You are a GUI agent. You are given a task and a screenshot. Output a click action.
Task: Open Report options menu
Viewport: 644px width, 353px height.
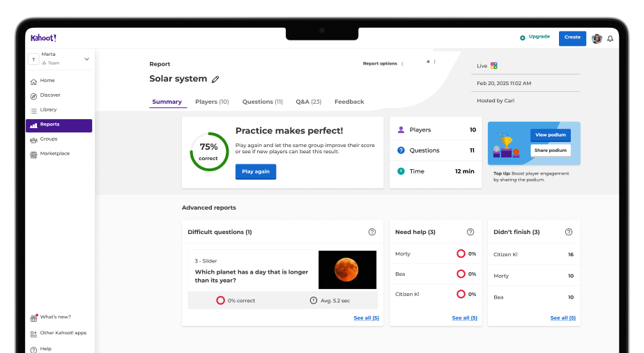coord(383,63)
